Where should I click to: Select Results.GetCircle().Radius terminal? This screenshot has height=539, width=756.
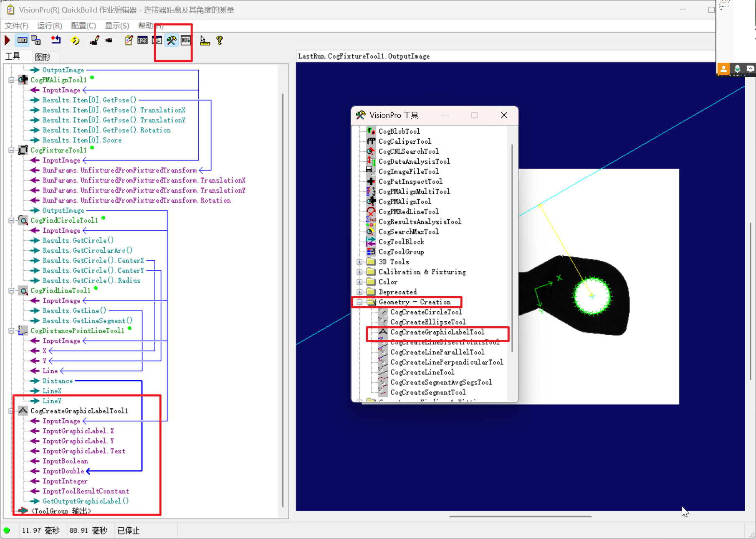pyautogui.click(x=91, y=280)
